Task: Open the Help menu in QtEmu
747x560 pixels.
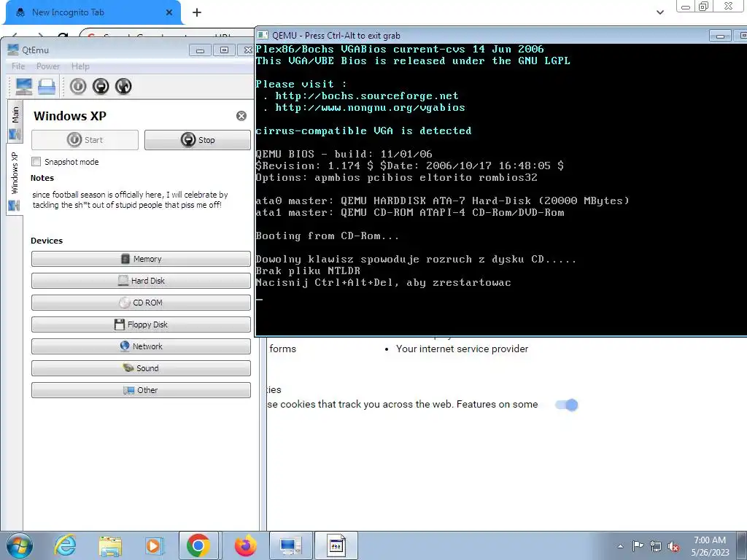Action: (80, 66)
